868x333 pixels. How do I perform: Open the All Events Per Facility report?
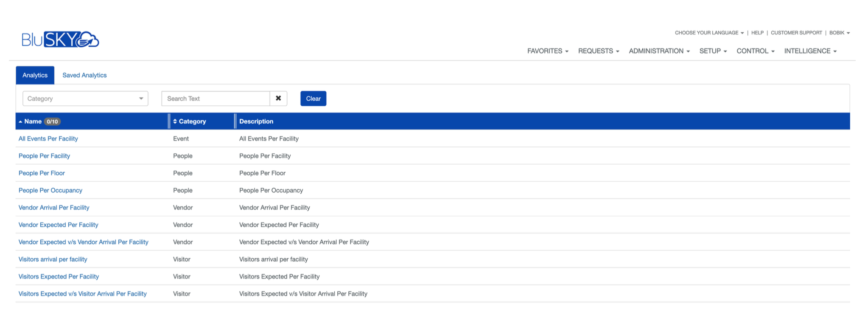click(x=48, y=138)
